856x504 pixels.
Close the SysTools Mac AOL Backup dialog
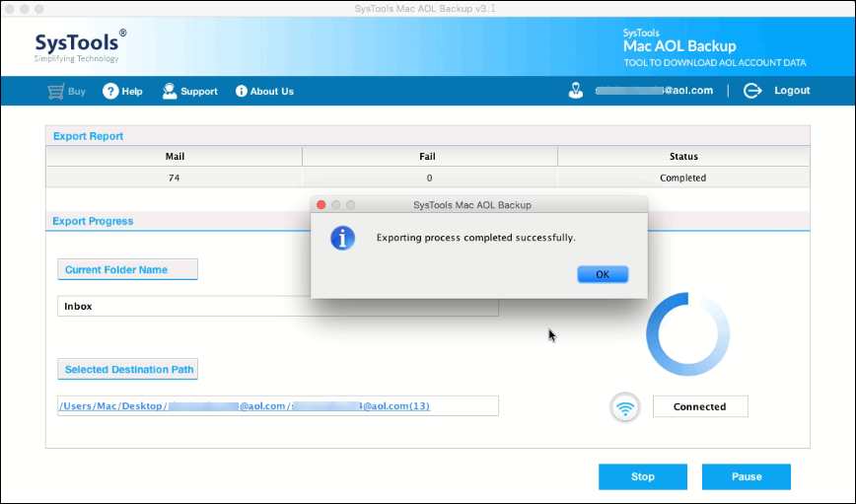(x=321, y=205)
